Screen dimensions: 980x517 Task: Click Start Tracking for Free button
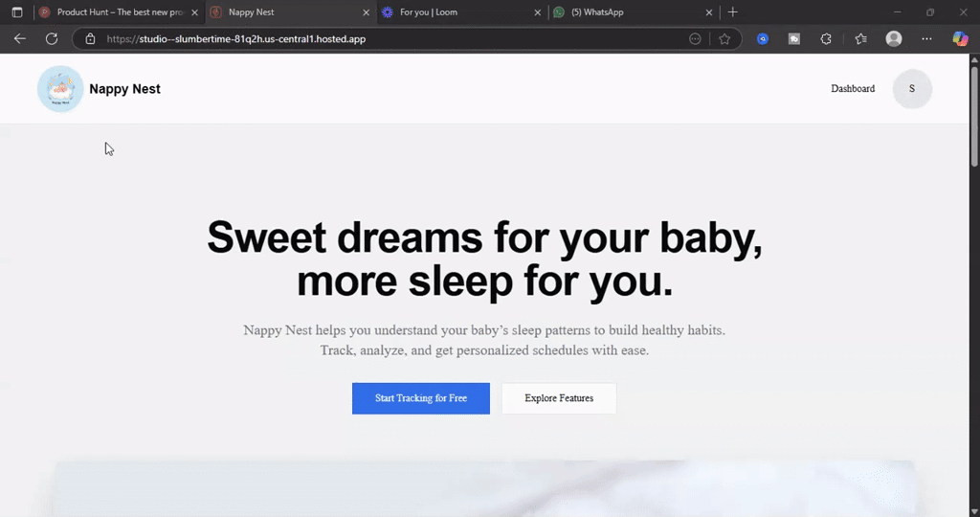coord(421,398)
